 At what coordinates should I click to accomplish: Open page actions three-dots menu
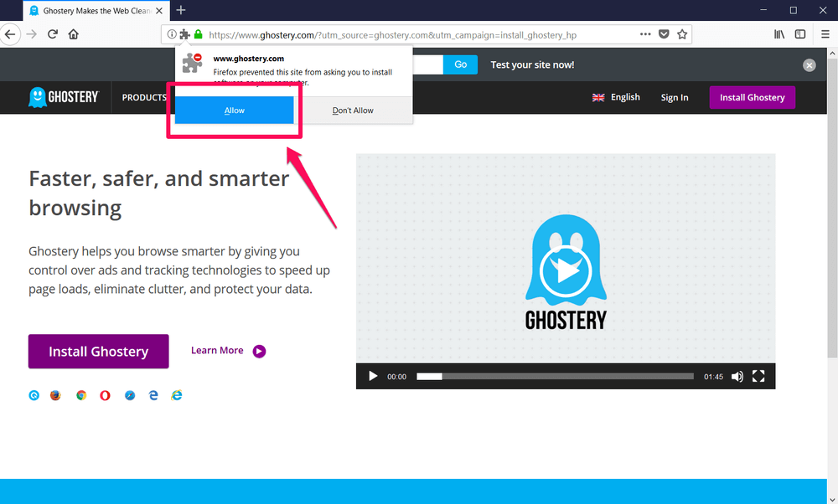point(645,34)
